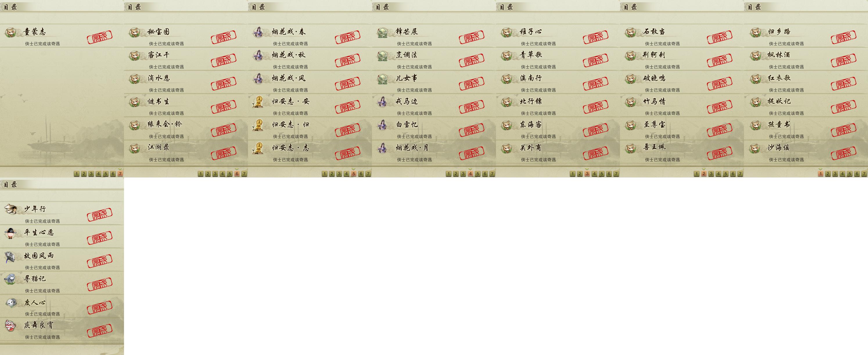Select the official figure icon for 平生心愿

click(x=10, y=233)
